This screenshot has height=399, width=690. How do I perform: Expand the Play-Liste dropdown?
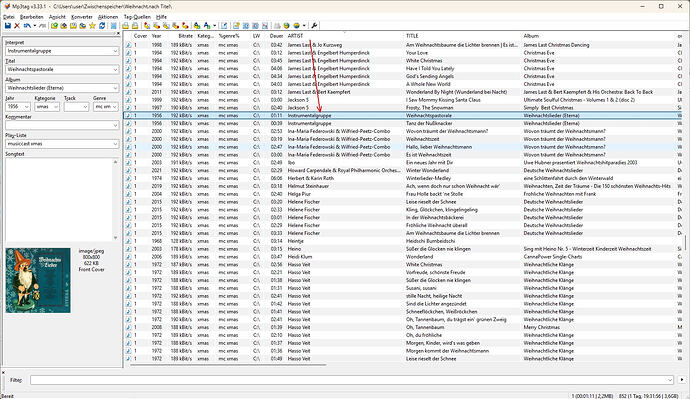click(115, 144)
